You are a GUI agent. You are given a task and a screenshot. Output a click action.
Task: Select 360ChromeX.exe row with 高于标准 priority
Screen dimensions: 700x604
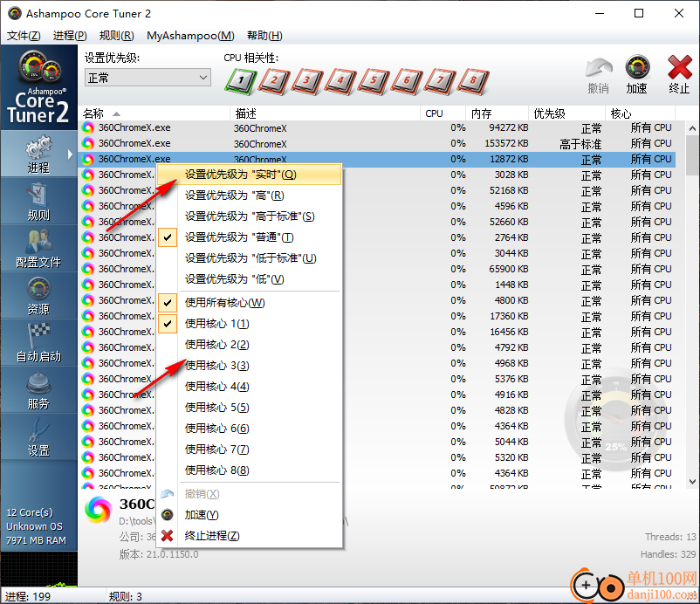point(377,143)
